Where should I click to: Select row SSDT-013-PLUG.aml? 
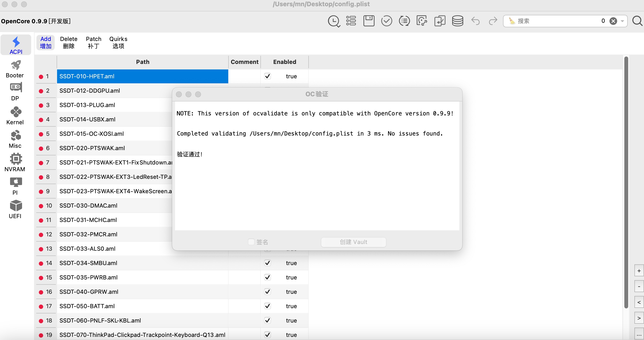pyautogui.click(x=115, y=105)
